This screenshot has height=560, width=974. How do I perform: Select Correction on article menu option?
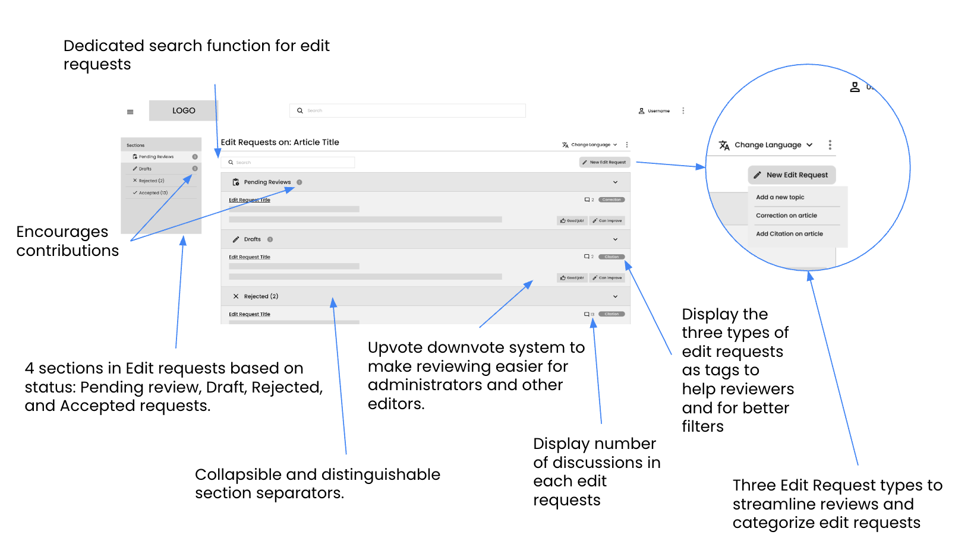click(786, 216)
